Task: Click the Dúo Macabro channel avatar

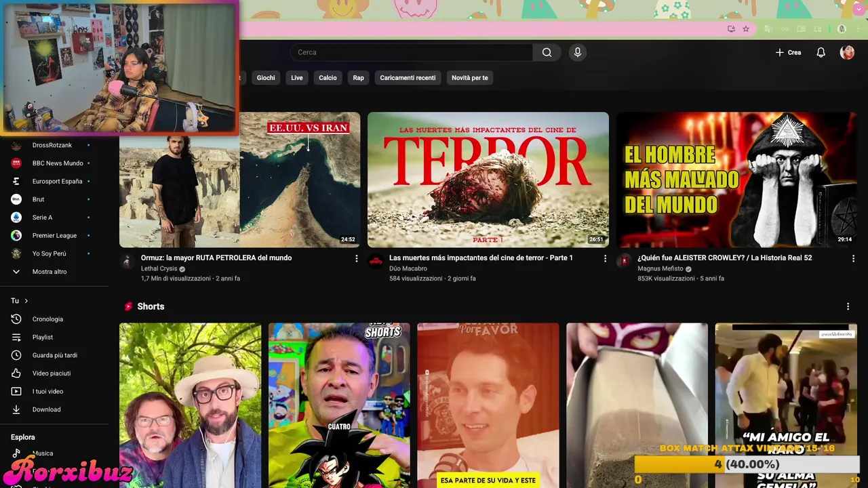Action: click(x=376, y=261)
